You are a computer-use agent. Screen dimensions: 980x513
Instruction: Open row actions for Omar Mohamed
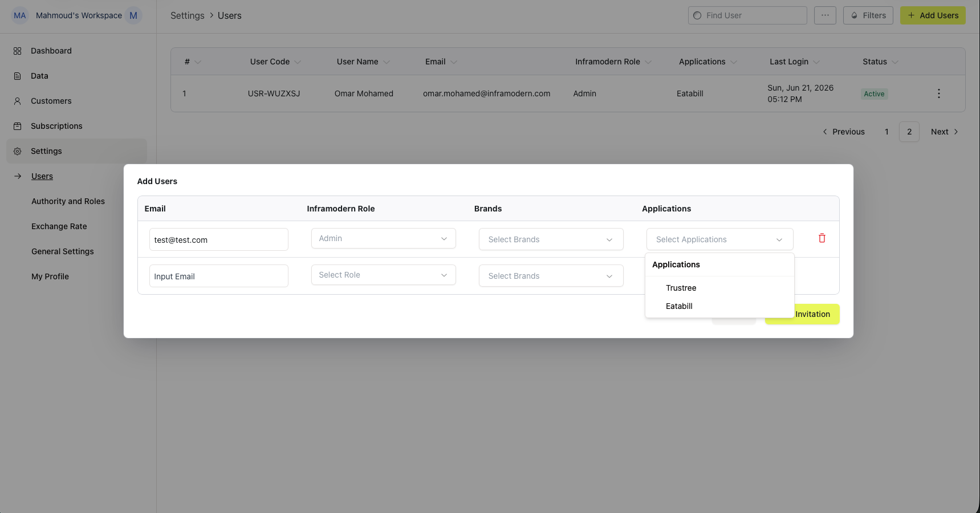(x=938, y=93)
